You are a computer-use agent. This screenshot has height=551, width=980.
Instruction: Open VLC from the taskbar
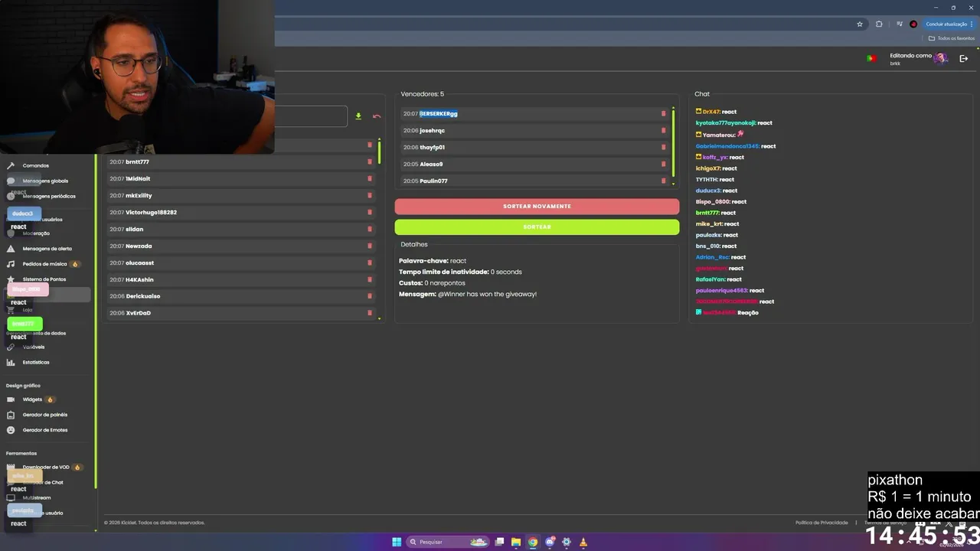583,542
